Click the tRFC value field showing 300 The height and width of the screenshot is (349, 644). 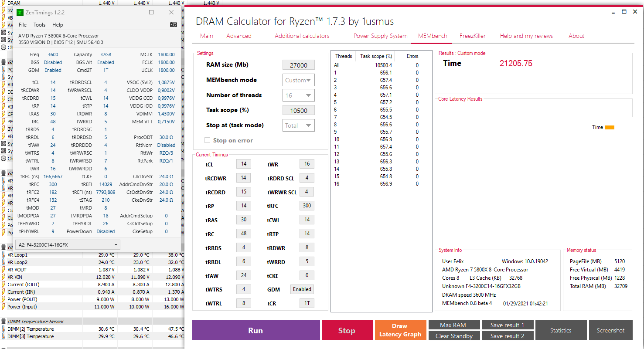(307, 206)
